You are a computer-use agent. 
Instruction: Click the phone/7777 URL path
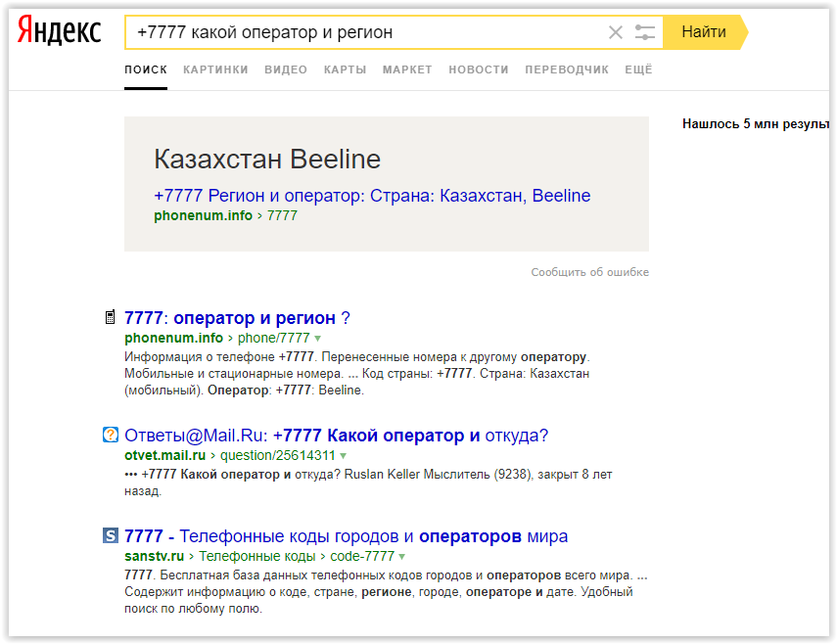point(273,338)
